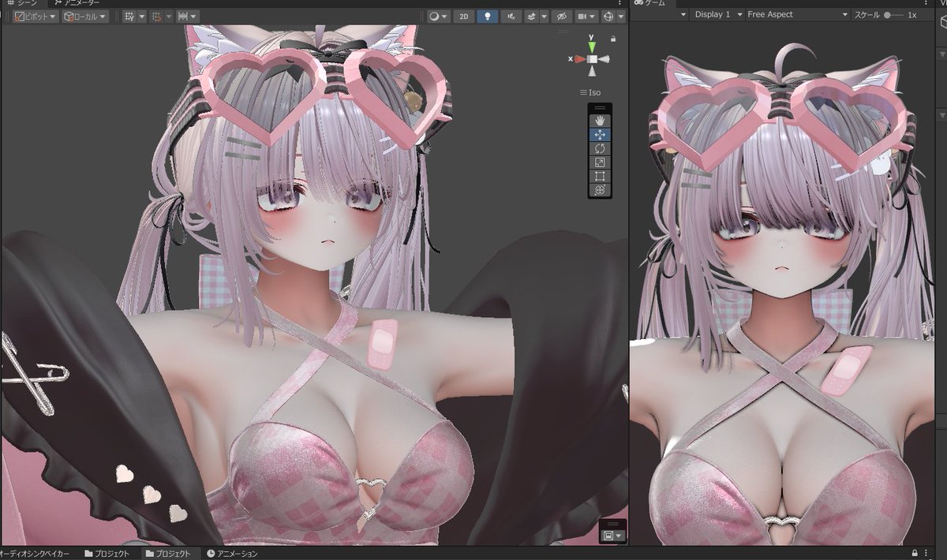Adjust the スケール (Scale) slider handle
Viewport: 947px width, 560px height.
click(x=888, y=15)
